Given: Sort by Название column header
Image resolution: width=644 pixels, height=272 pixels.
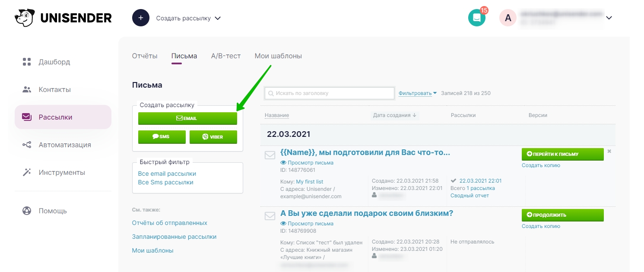Looking at the screenshot, I should coord(277,115).
